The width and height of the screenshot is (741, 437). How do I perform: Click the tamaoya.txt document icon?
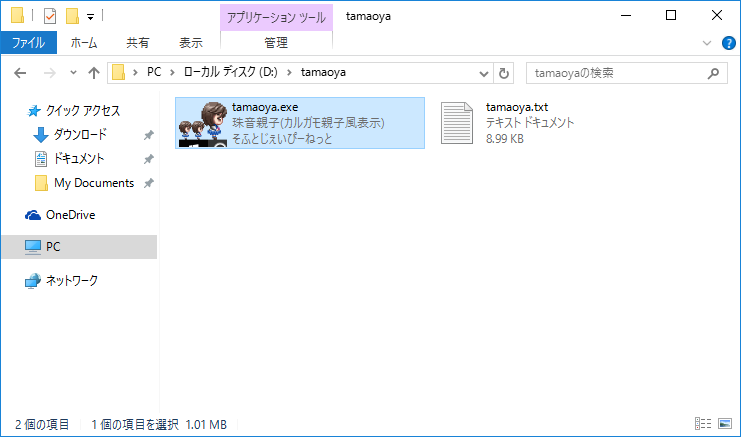coord(457,123)
